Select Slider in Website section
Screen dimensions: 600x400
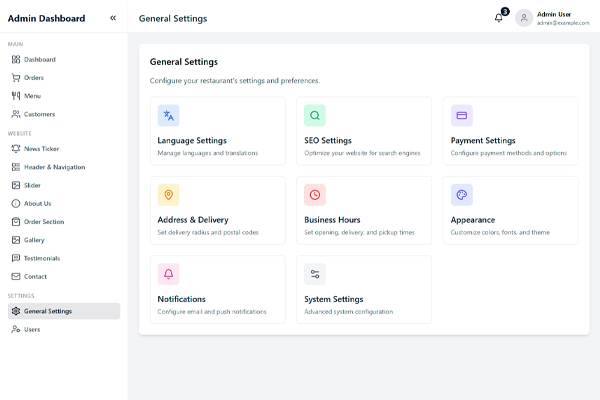tap(64, 185)
